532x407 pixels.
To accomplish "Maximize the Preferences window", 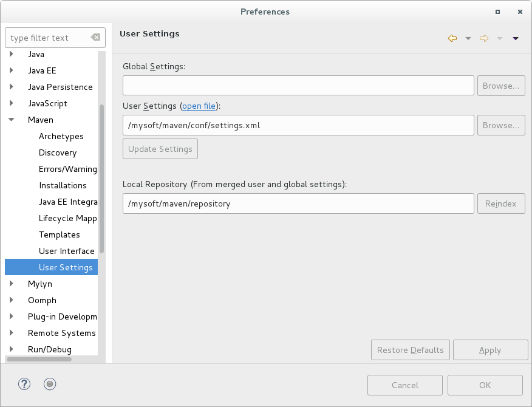I will tap(497, 12).
